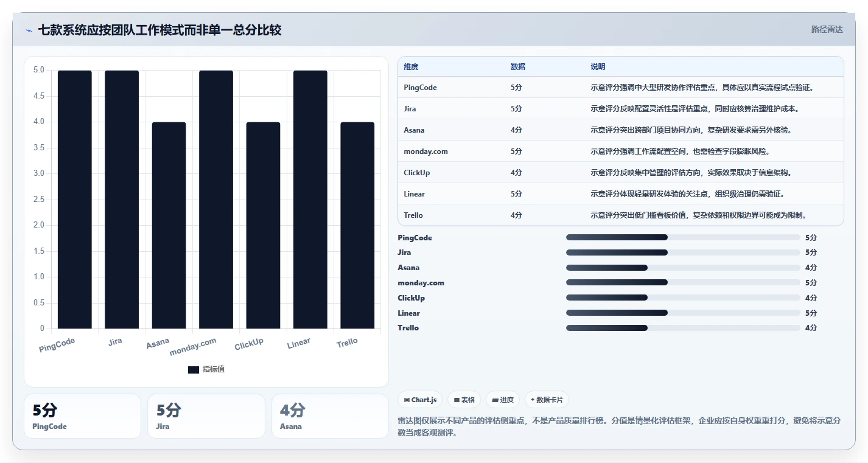Screen dimensions: 868x463
Task: Click the Jira bar in the chart
Action: coord(122,200)
